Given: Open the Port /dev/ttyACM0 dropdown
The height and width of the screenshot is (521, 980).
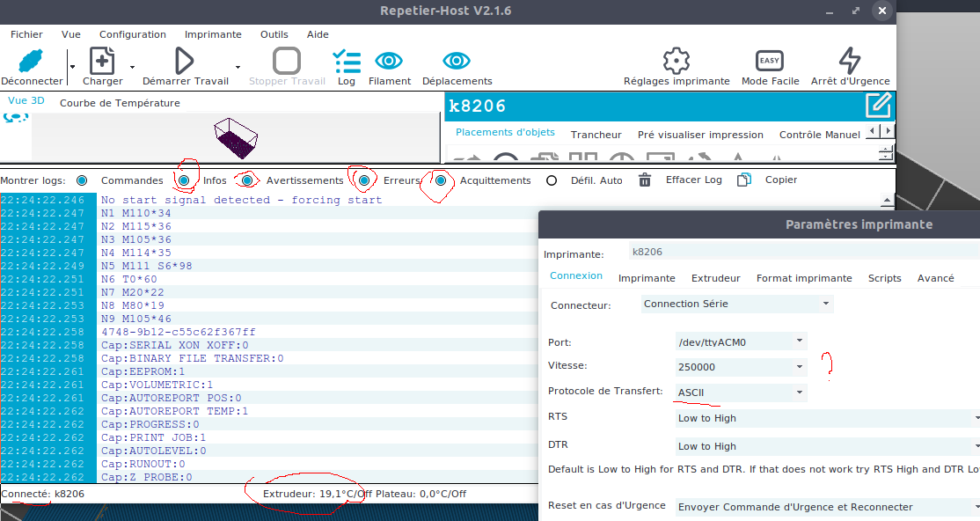Looking at the screenshot, I should click(x=742, y=341).
